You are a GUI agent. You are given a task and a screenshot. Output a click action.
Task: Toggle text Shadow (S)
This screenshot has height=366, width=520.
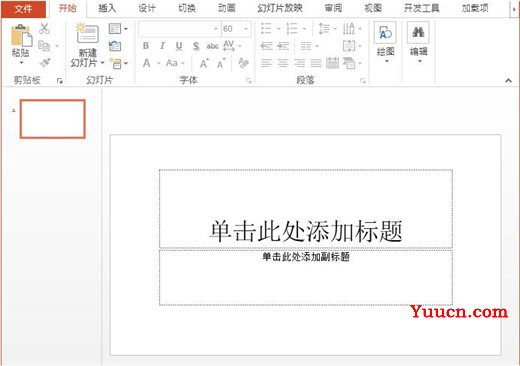(x=196, y=46)
